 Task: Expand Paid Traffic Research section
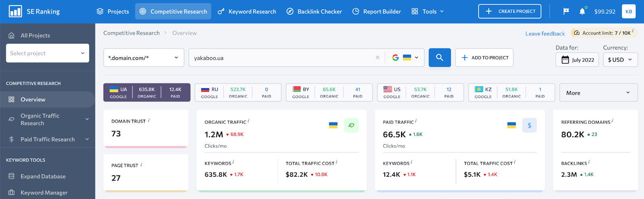(47, 139)
